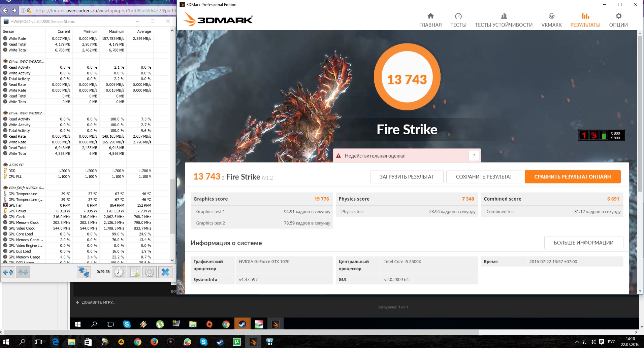Click the 3DMark logo

[218, 20]
